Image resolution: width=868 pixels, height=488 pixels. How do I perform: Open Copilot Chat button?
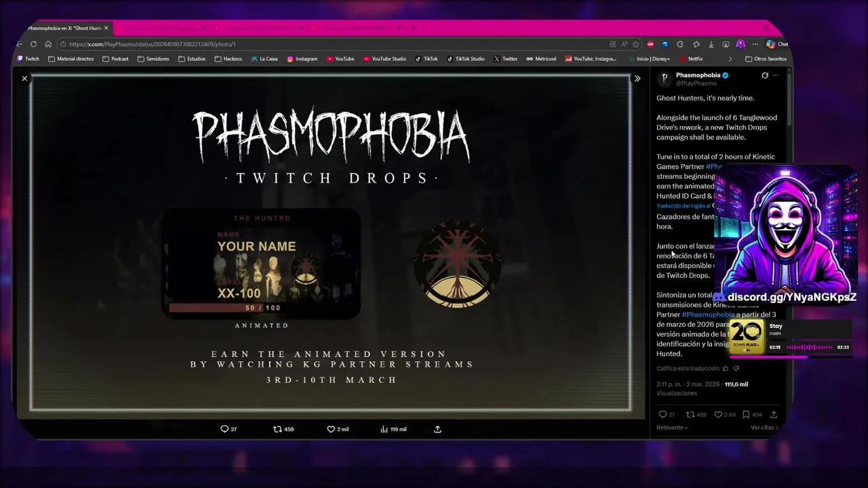(777, 44)
